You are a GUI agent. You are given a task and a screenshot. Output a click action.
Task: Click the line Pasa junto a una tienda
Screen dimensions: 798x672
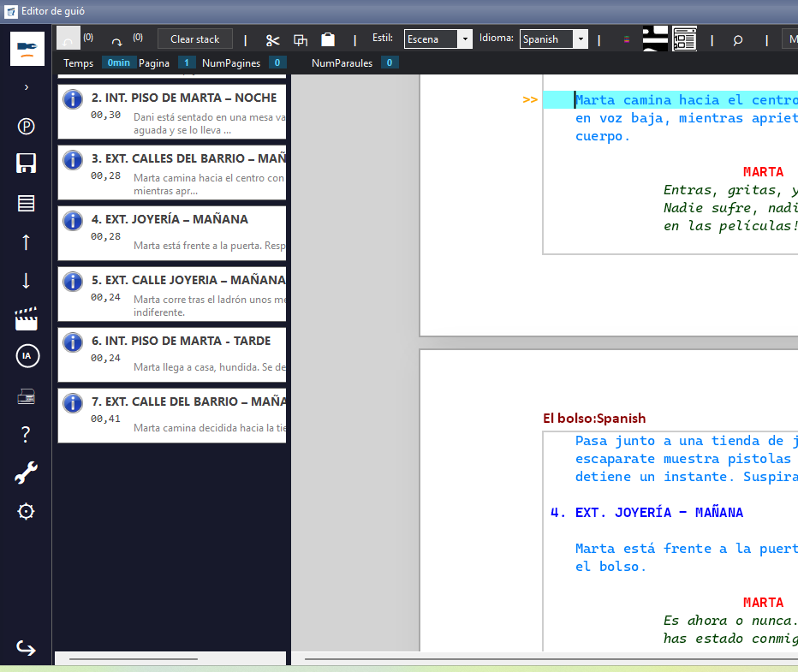[x=686, y=441]
